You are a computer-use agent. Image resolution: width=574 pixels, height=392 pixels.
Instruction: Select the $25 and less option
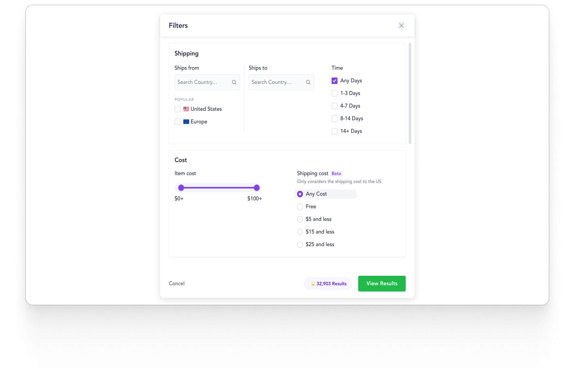point(300,244)
